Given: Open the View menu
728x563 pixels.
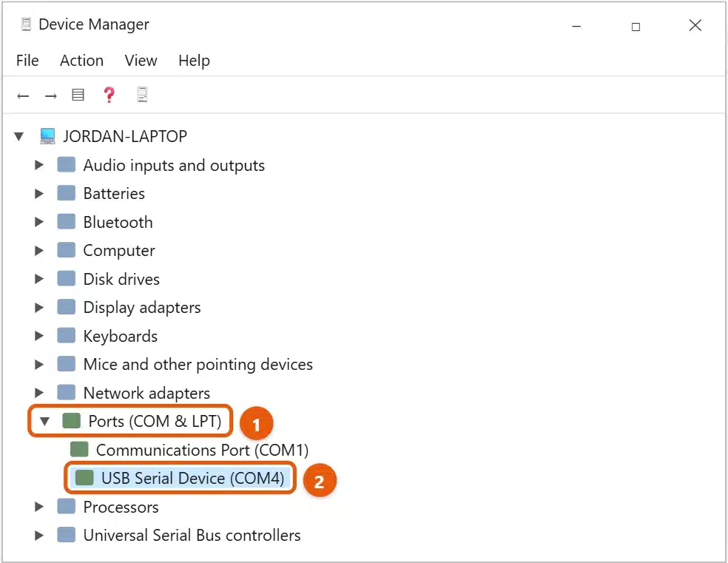Looking at the screenshot, I should [x=141, y=61].
